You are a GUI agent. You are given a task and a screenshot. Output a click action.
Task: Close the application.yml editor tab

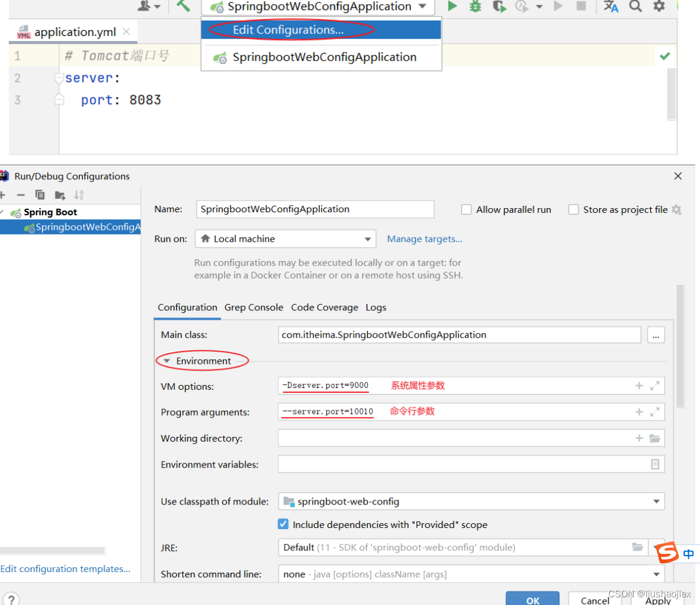tap(126, 32)
